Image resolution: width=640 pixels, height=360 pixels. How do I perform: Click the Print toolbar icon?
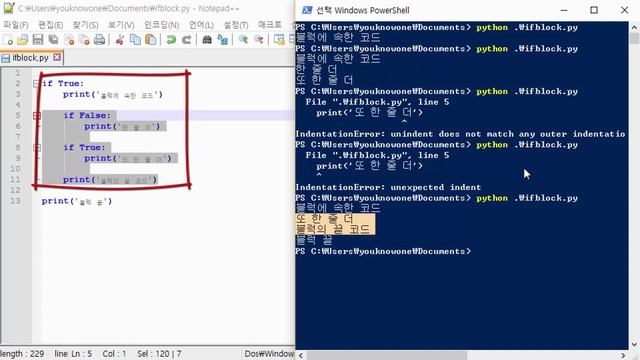(x=99, y=40)
